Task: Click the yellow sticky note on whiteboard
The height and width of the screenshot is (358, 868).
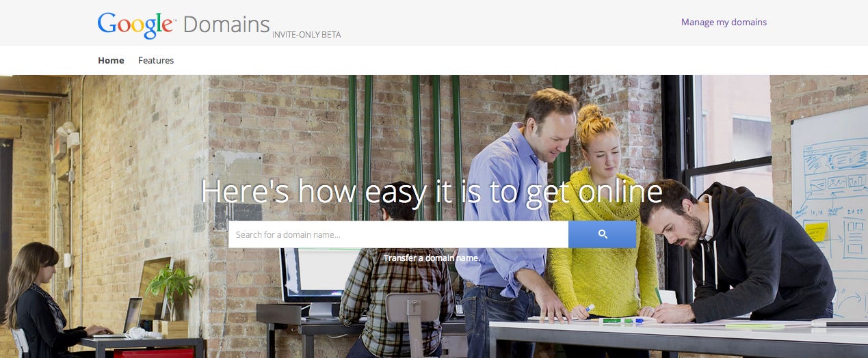Action: pyautogui.click(x=816, y=231)
